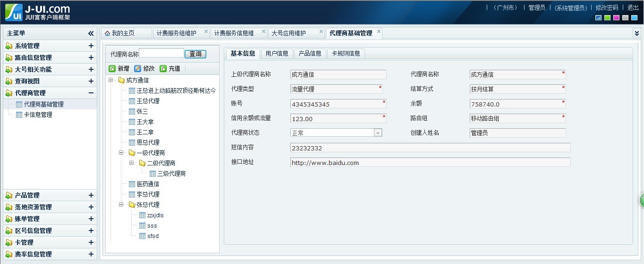
Task: Collapse the 主菜单 sidebar with the double-arrow icon
Action: (x=91, y=33)
